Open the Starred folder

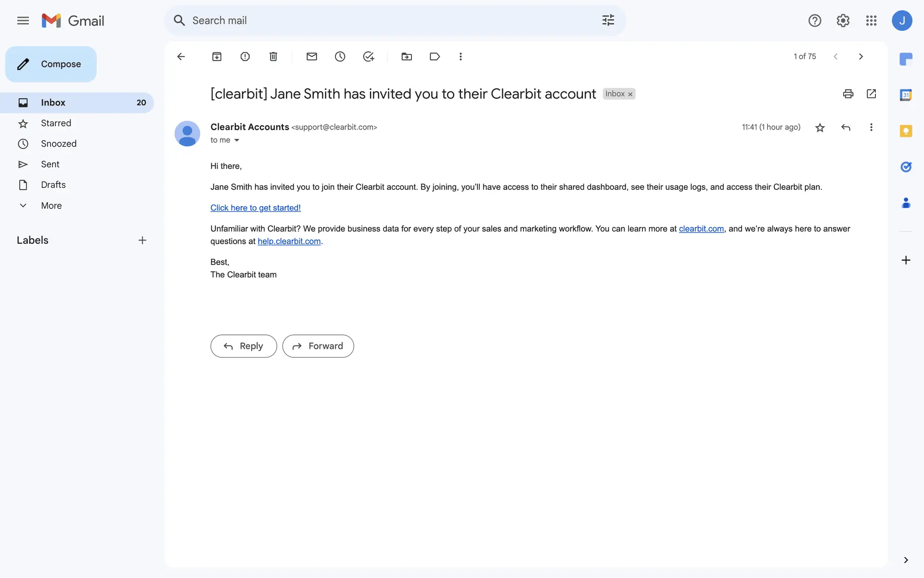pyautogui.click(x=56, y=123)
